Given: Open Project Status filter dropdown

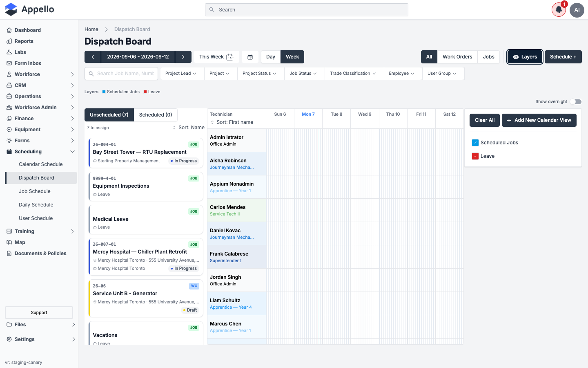Looking at the screenshot, I should pos(259,74).
